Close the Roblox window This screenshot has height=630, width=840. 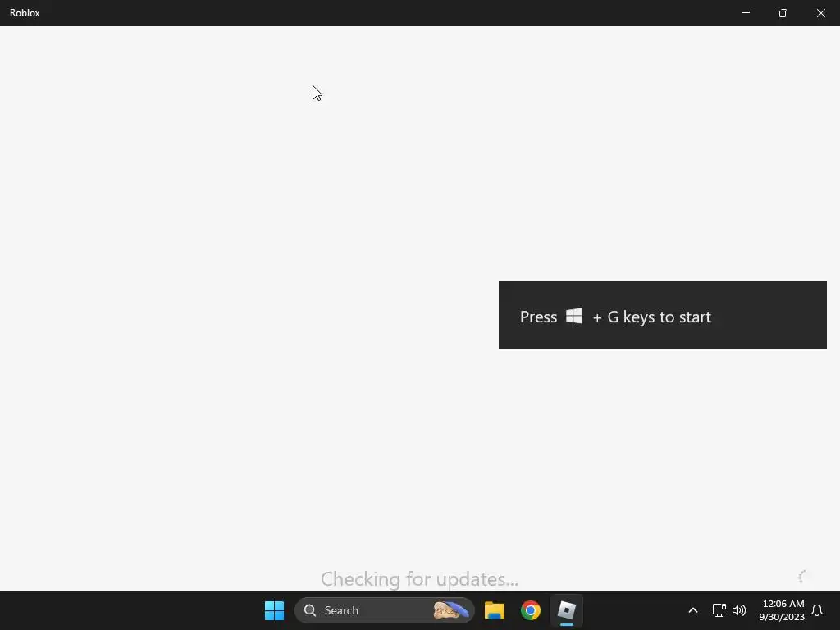pyautogui.click(x=820, y=13)
